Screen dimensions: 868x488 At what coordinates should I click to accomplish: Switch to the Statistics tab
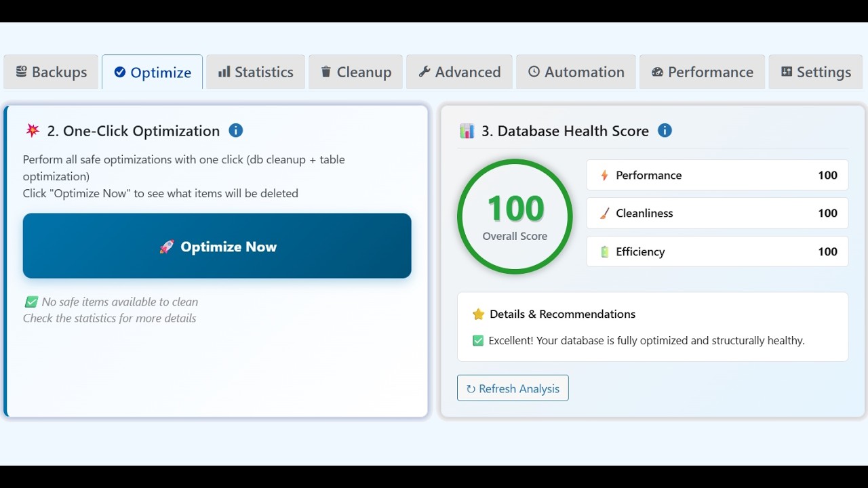pyautogui.click(x=256, y=72)
